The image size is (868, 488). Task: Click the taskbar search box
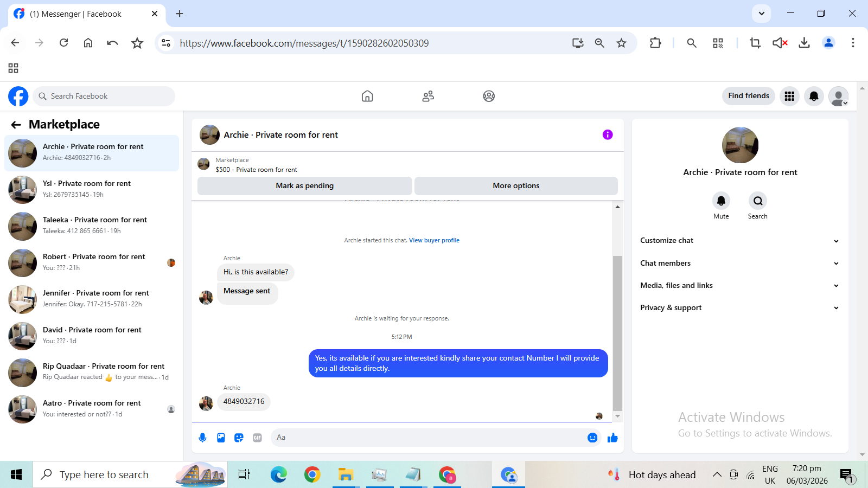pyautogui.click(x=130, y=474)
